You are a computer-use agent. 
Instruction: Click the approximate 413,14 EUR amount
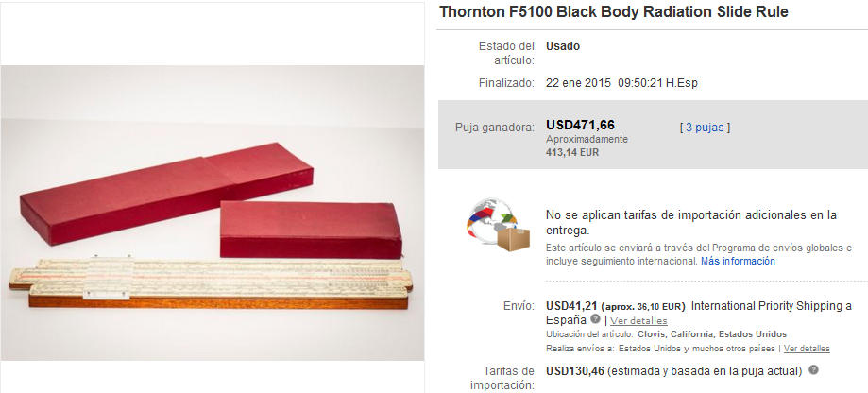pos(572,152)
